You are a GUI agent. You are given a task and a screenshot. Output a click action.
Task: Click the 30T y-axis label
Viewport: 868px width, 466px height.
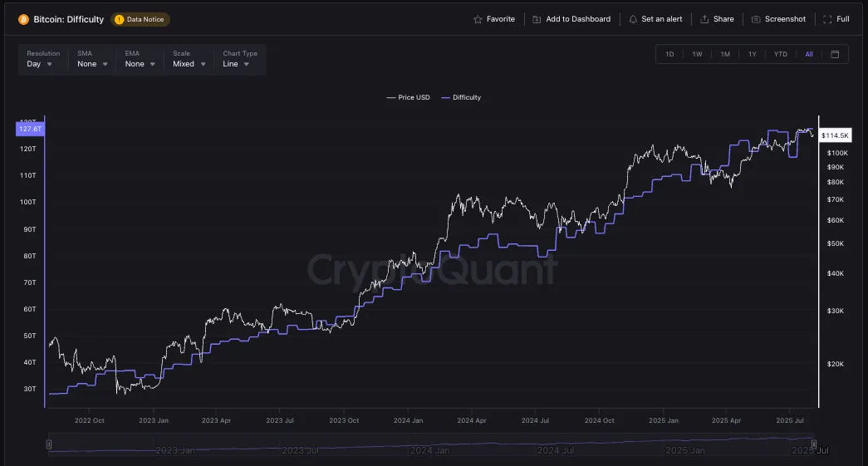(29, 389)
